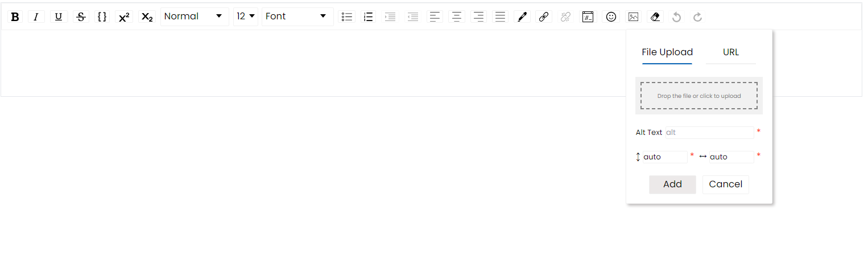Apply superscript formatting
This screenshot has height=259, width=868.
pos(124,17)
